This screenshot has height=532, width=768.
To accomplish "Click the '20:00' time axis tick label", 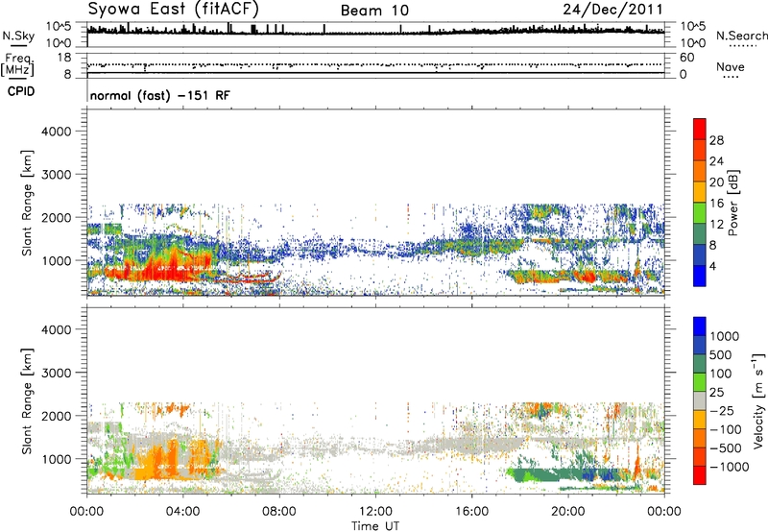I will tap(567, 512).
